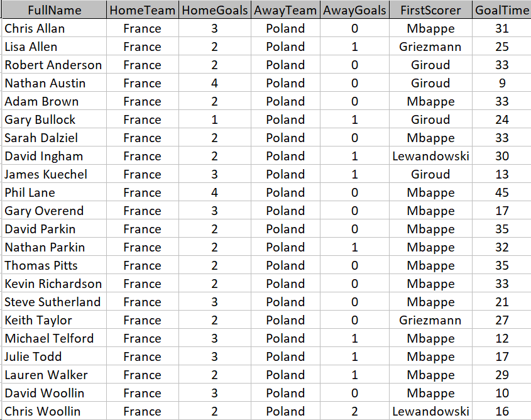
Task: Select Nathan Austin's HomeGoals value 4
Action: point(215,84)
